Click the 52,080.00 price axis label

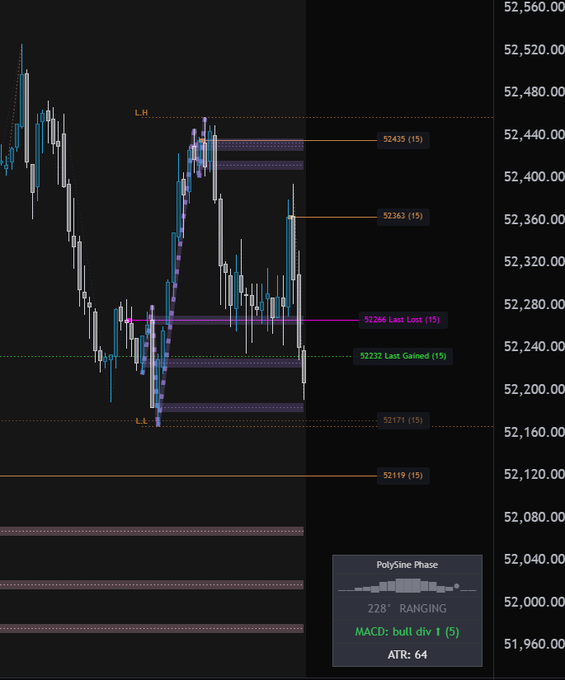point(534,517)
